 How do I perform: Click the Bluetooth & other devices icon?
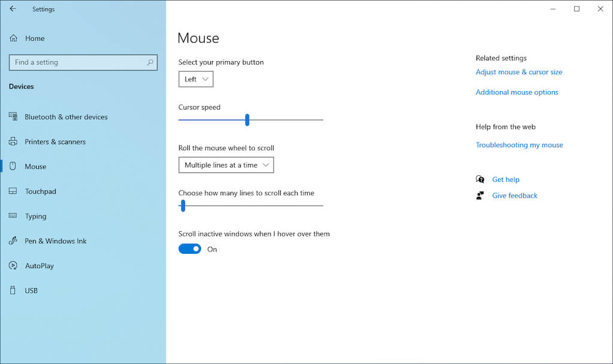13,116
